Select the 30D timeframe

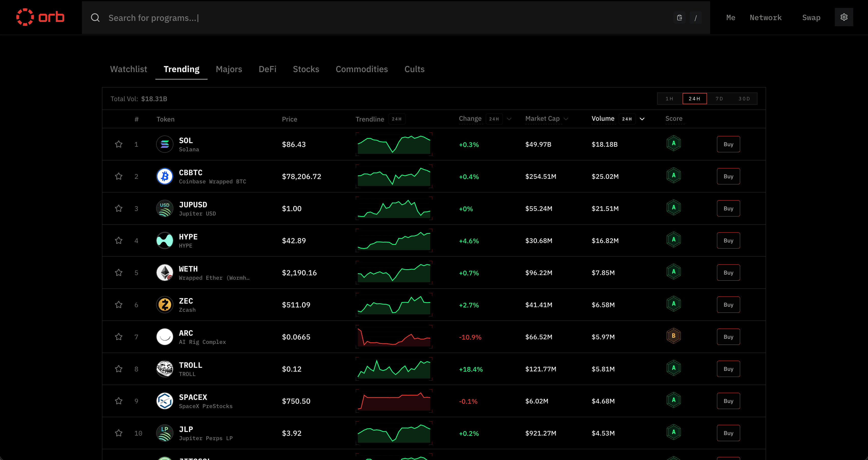point(744,99)
